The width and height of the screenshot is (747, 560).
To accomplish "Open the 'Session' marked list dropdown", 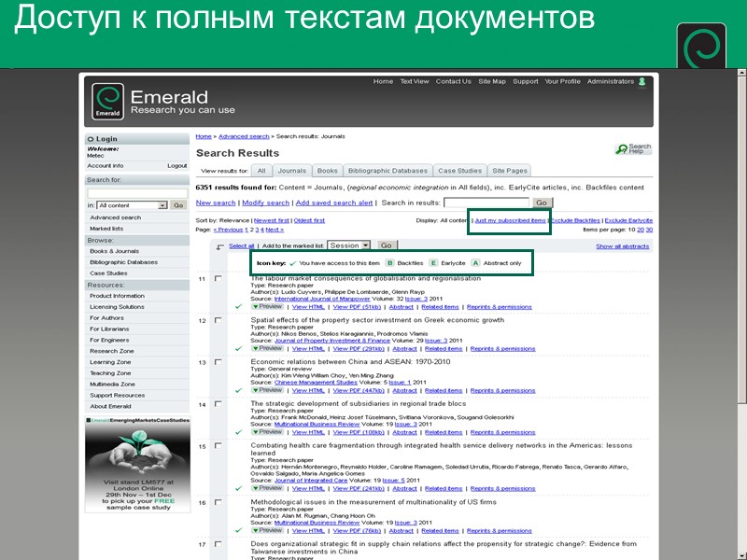I will (349, 245).
